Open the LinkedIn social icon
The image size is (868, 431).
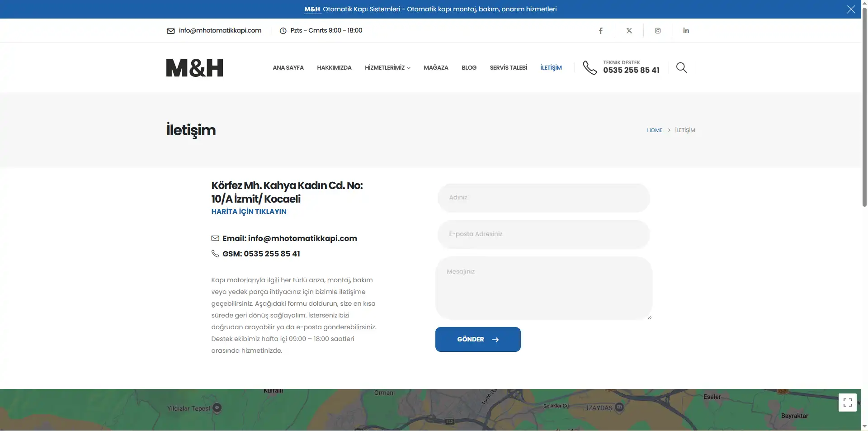point(686,30)
